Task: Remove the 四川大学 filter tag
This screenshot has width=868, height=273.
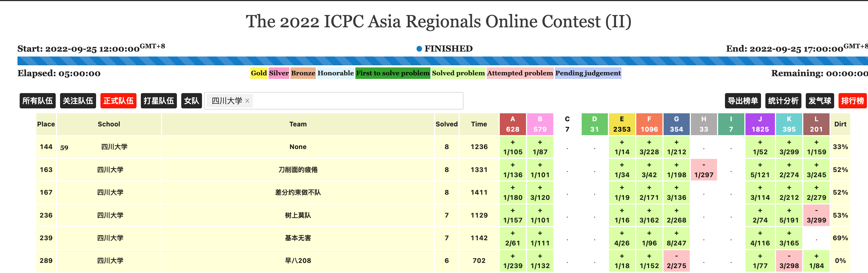Action: click(x=247, y=101)
